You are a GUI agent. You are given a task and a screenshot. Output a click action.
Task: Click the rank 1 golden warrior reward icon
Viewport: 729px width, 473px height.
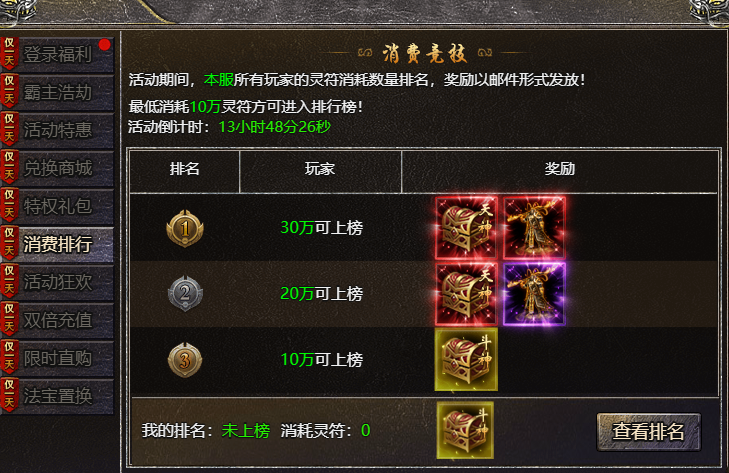(x=535, y=228)
